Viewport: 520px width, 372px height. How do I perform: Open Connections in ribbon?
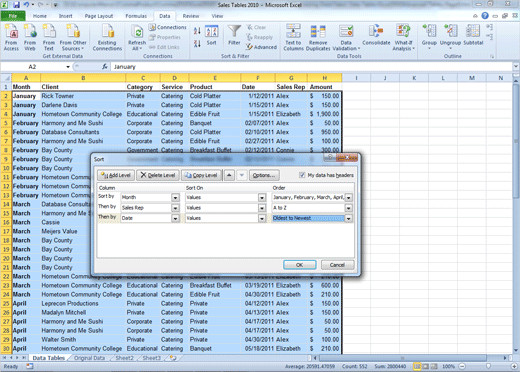click(168, 27)
